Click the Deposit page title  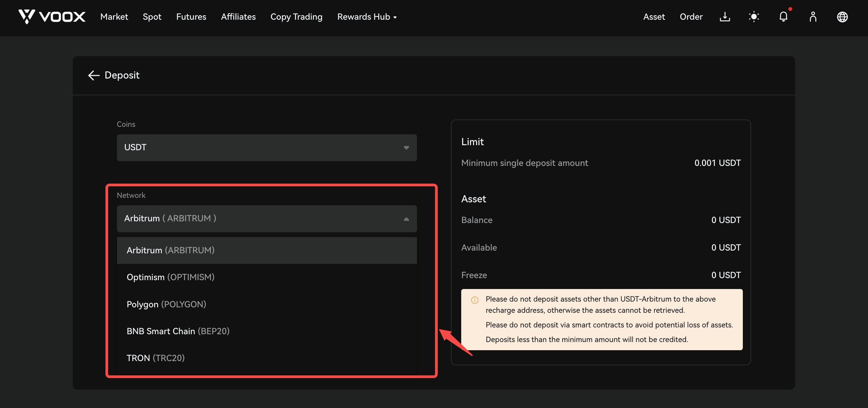pyautogui.click(x=122, y=75)
